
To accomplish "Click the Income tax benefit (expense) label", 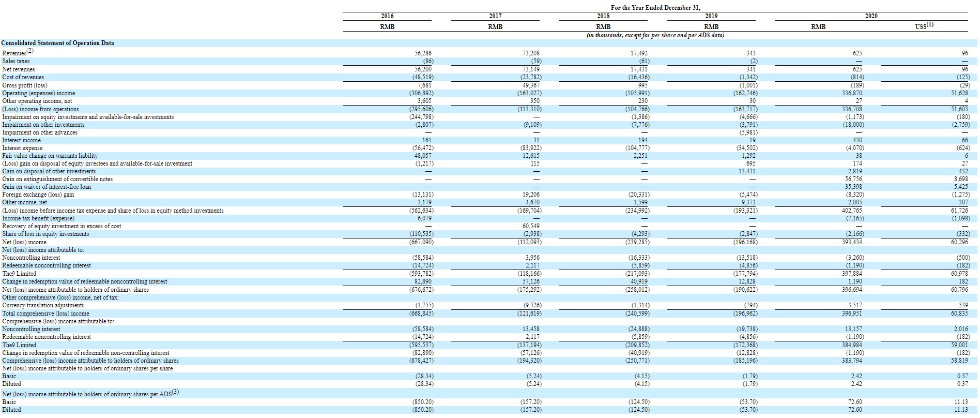I will tap(38, 218).
